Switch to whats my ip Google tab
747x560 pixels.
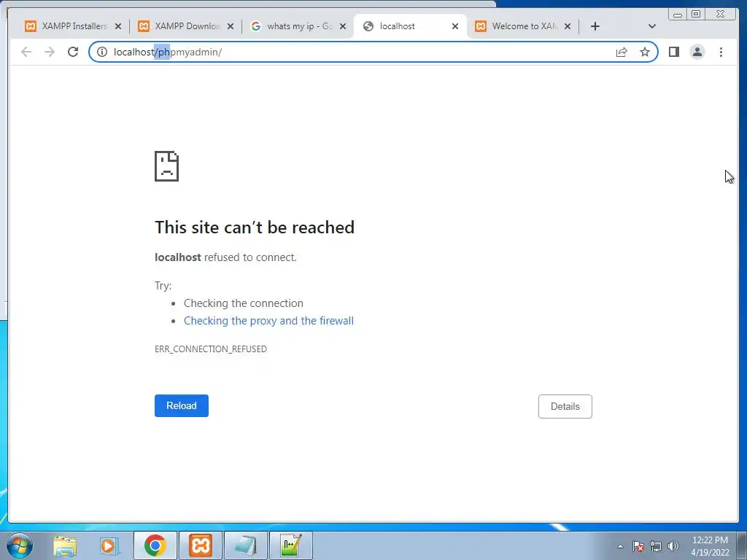(x=293, y=26)
